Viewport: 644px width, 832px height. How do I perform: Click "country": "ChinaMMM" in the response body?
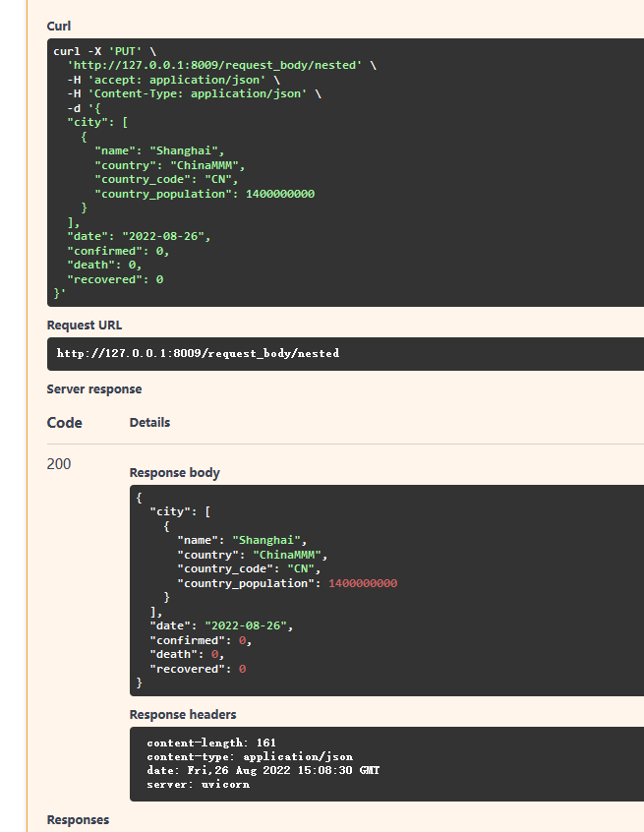pos(253,555)
